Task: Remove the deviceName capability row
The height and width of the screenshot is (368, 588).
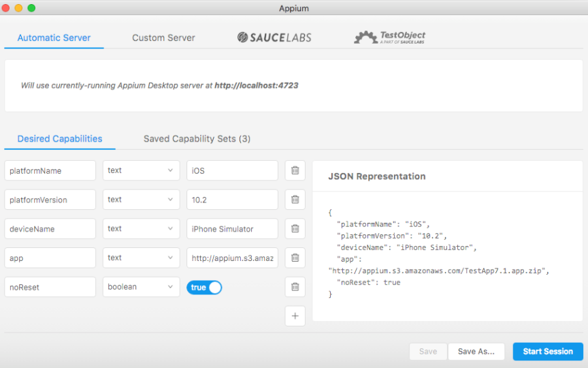Action: pyautogui.click(x=295, y=229)
